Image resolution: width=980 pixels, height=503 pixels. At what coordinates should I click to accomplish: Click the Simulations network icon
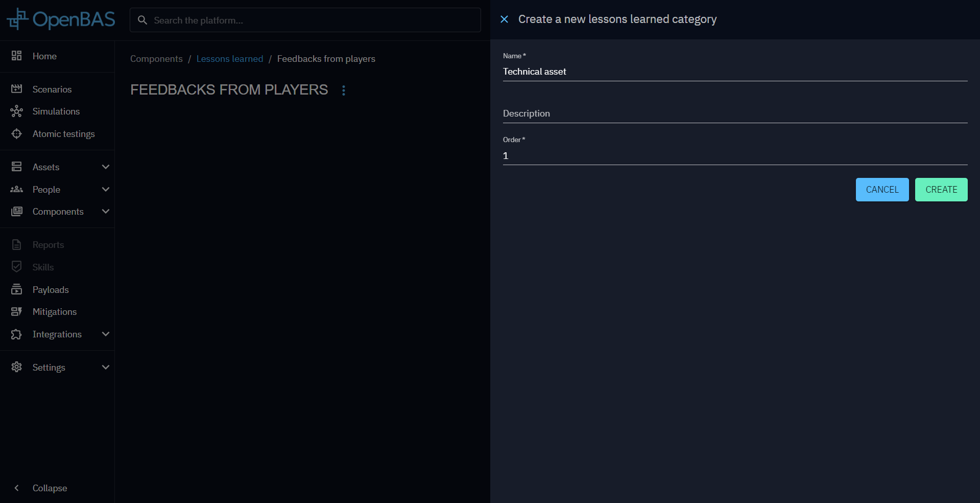[17, 111]
